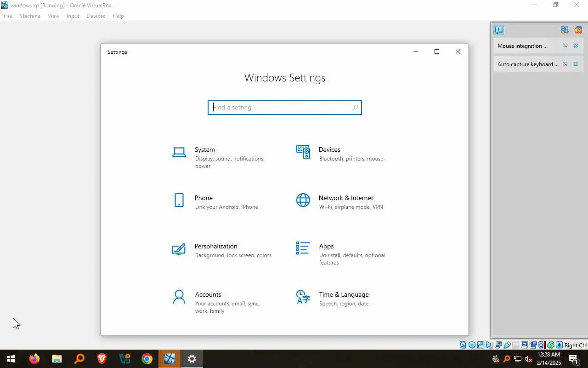Click the mouse integration green indicator icon

tap(551, 345)
